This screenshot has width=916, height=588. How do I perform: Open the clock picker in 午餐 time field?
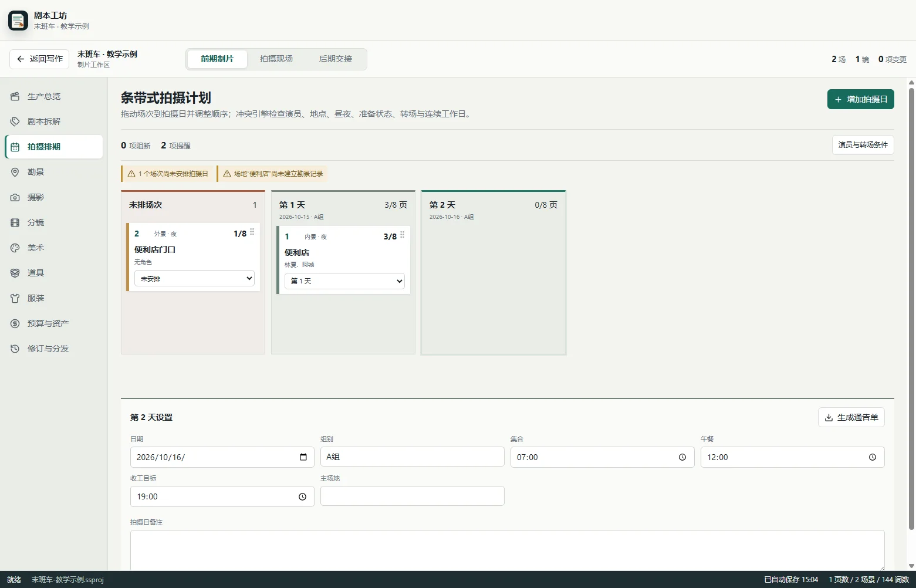873,457
